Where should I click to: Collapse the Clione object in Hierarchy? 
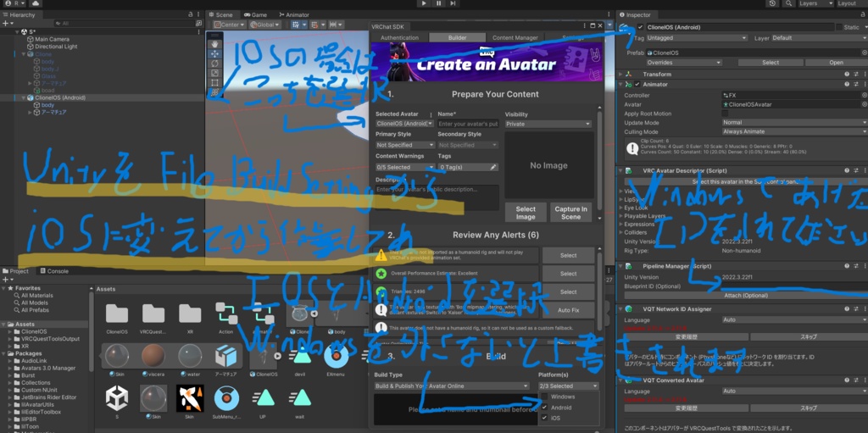pos(23,54)
